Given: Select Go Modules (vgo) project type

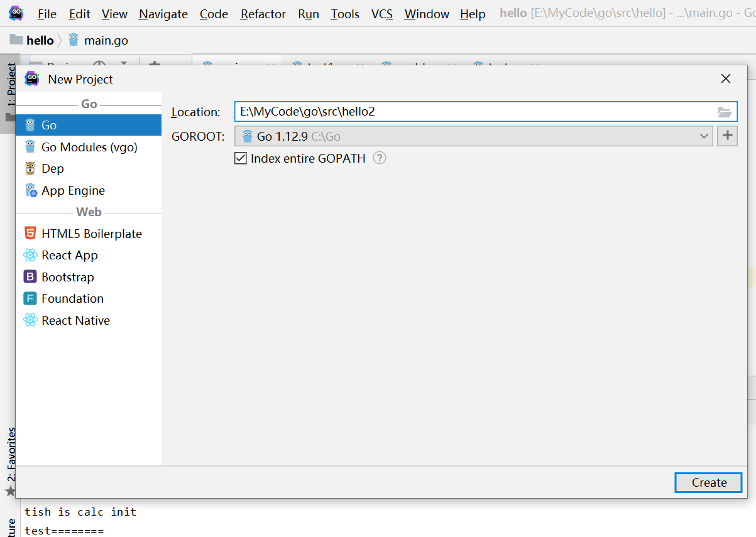Looking at the screenshot, I should 89,147.
